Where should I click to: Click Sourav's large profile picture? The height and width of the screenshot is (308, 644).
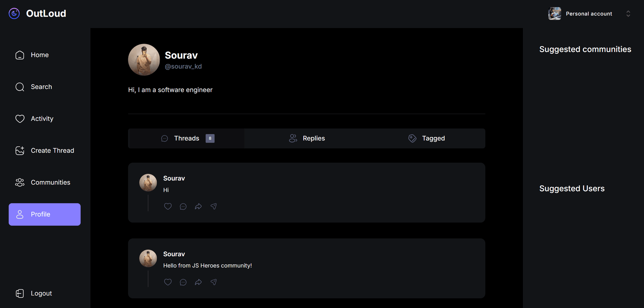click(x=144, y=60)
